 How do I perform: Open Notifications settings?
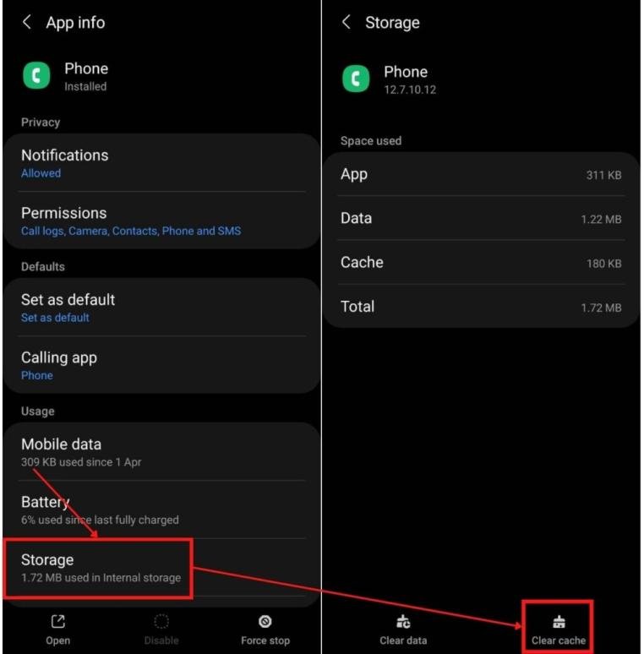[x=161, y=163]
